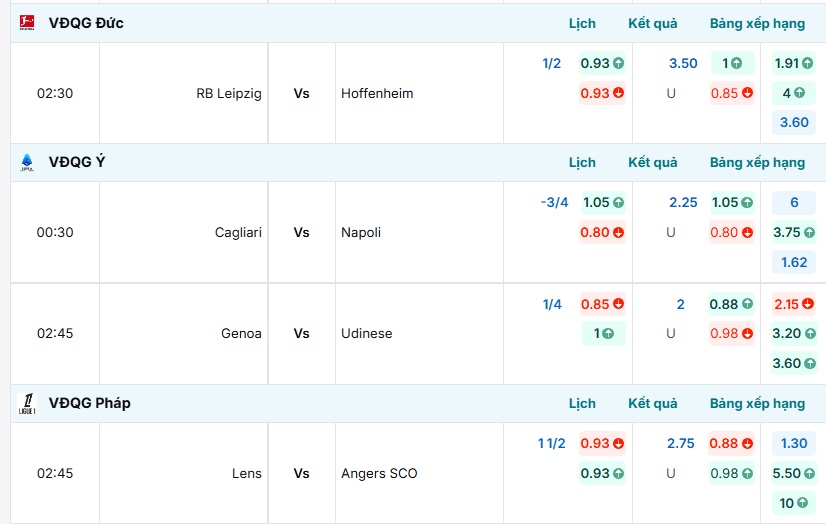The image size is (826, 524).
Task: Open Lịch in the VĐQG Đức header
Action: click(582, 23)
